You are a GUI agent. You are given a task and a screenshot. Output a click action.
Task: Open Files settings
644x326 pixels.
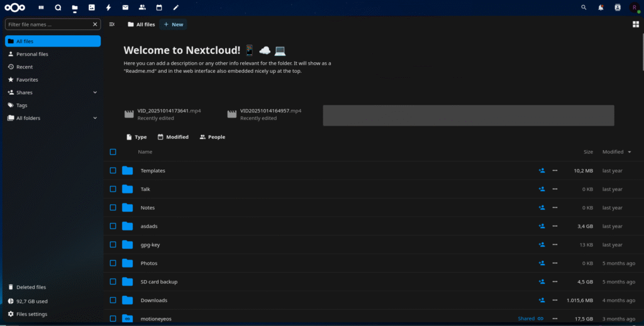31,314
